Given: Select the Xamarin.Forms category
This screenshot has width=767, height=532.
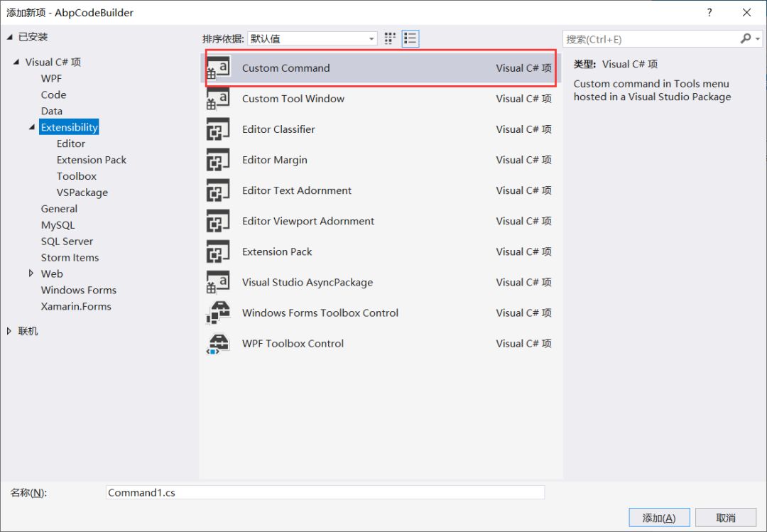Looking at the screenshot, I should pos(76,306).
